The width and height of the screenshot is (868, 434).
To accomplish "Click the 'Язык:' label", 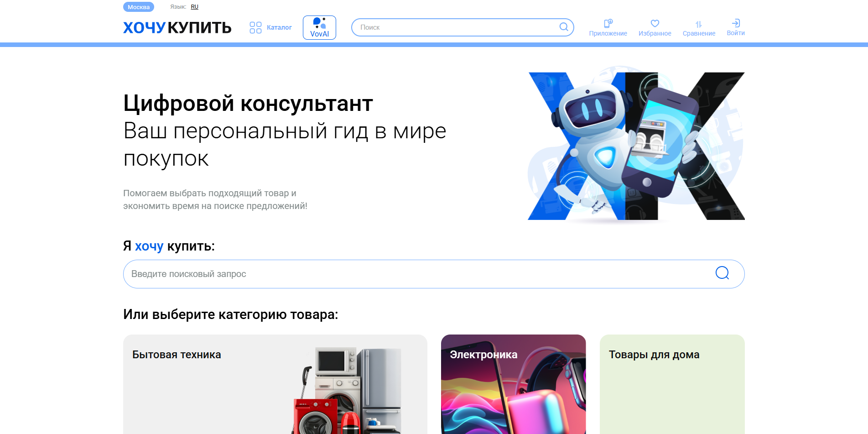I will [x=178, y=7].
